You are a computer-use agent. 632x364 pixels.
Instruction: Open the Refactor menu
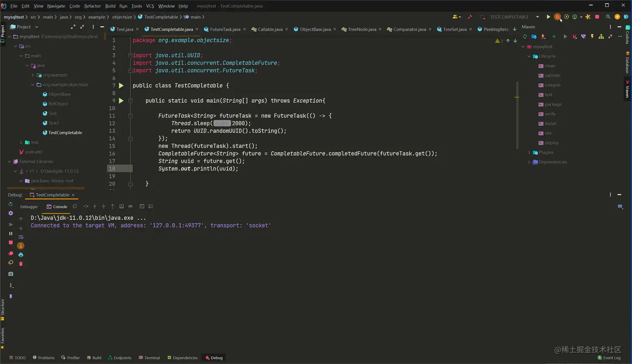92,6
